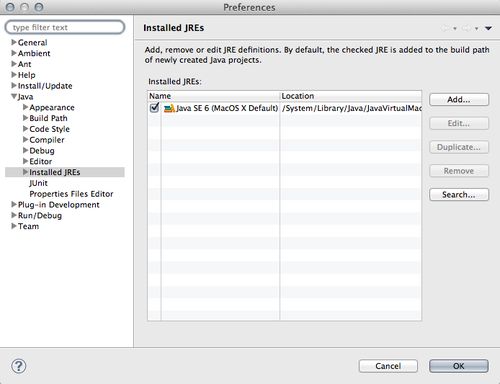The image size is (500, 384).
Task: Confirm preferences with OK button
Action: pos(459,366)
